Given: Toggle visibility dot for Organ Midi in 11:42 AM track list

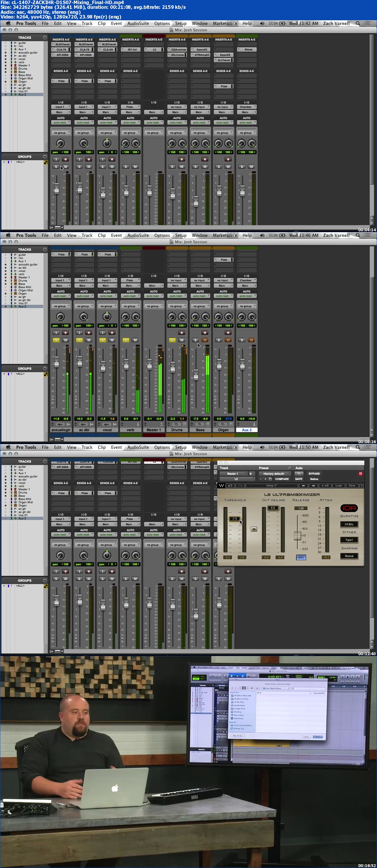Looking at the screenshot, I should click(5, 78).
